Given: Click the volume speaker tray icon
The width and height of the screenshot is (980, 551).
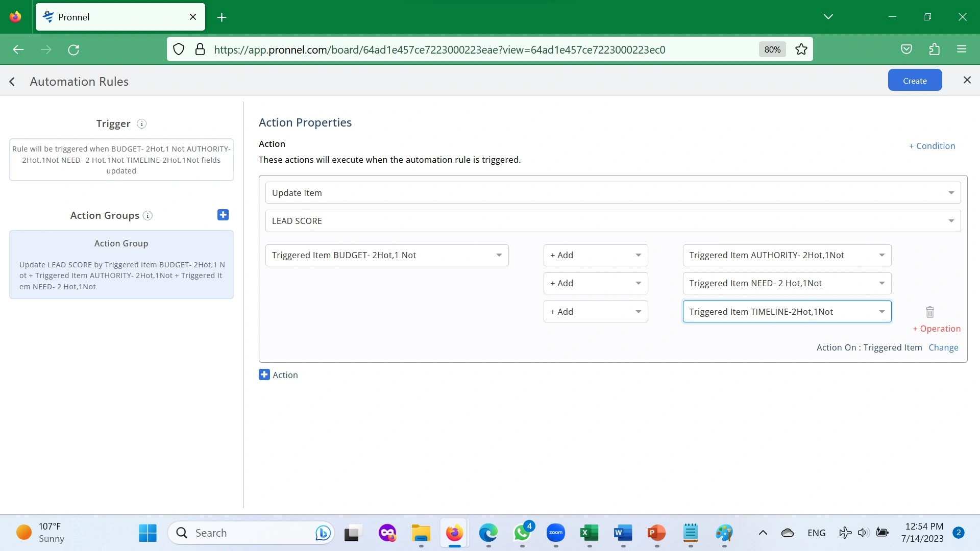Looking at the screenshot, I should click(863, 533).
